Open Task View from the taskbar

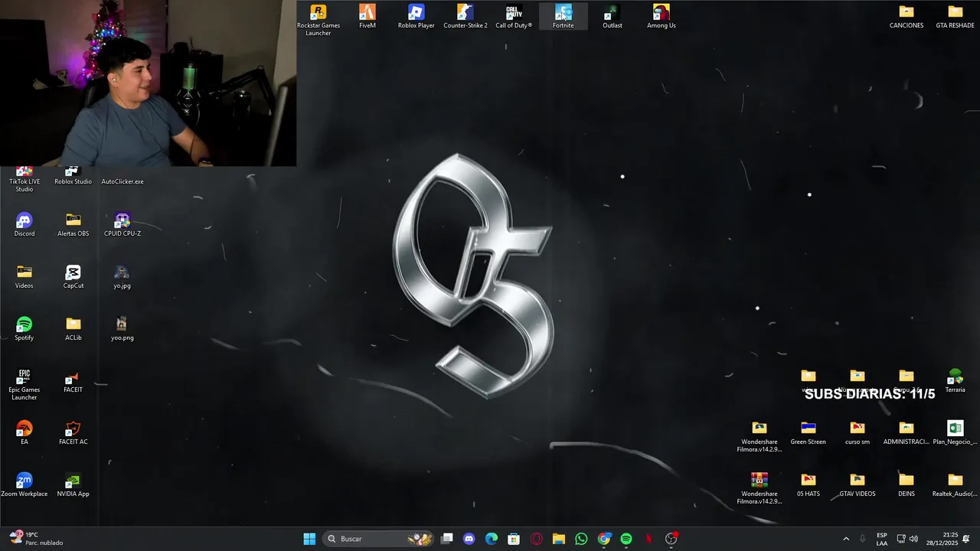point(447,539)
